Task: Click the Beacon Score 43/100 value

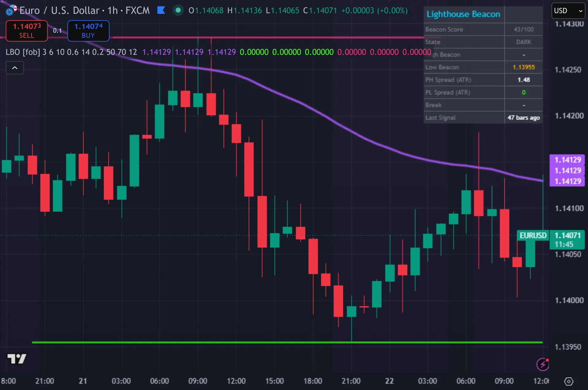Action: (x=524, y=29)
